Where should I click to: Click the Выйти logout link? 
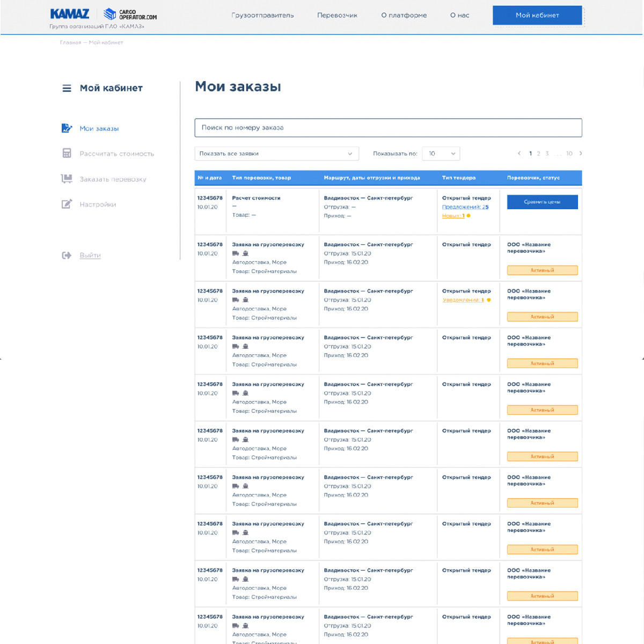90,255
